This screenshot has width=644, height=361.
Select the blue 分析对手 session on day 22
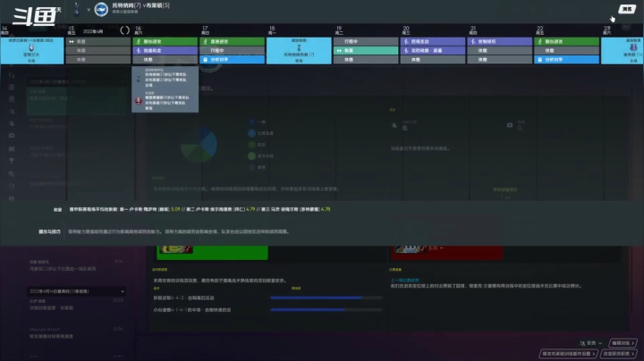coord(567,60)
